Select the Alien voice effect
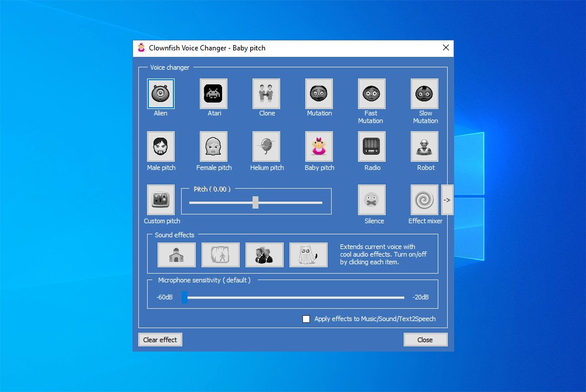 point(161,93)
